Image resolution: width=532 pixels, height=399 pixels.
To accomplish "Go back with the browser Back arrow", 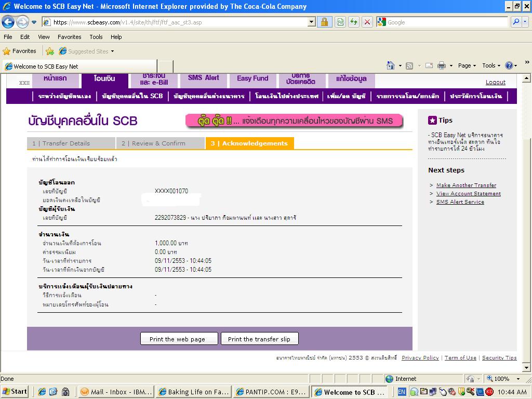I will (x=8, y=22).
